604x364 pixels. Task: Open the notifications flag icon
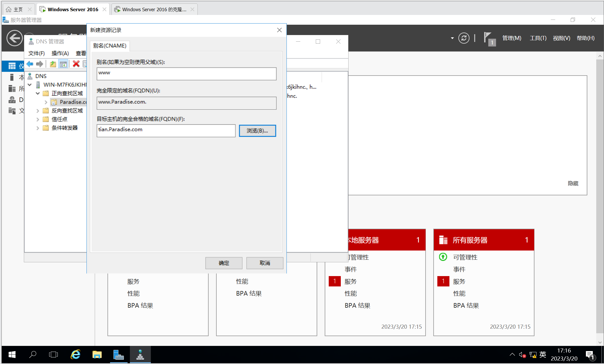[489, 38]
